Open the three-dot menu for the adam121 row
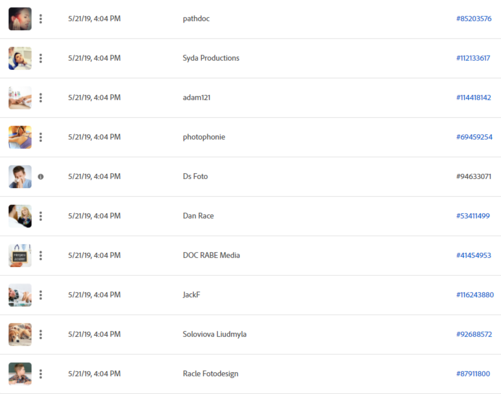 click(x=41, y=98)
